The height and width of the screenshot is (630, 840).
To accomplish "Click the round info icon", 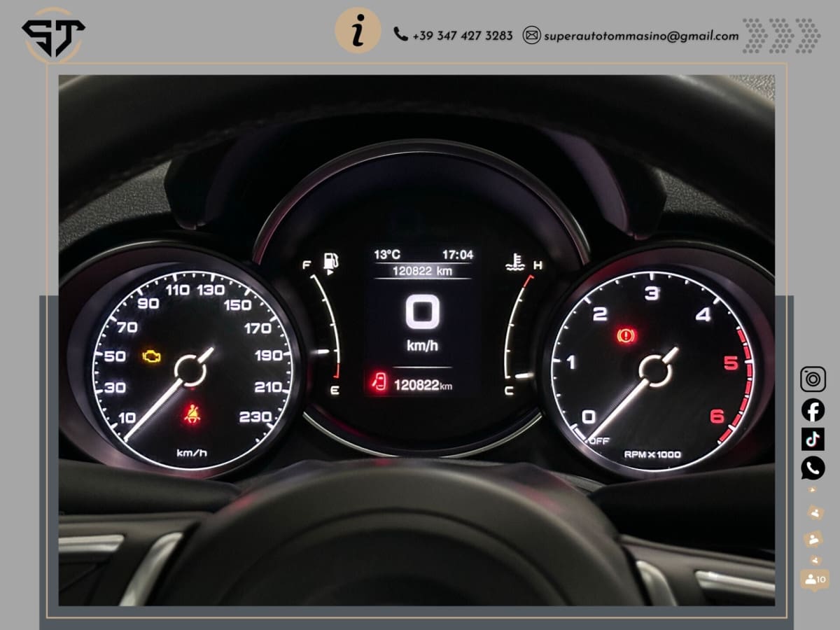I will click(358, 31).
